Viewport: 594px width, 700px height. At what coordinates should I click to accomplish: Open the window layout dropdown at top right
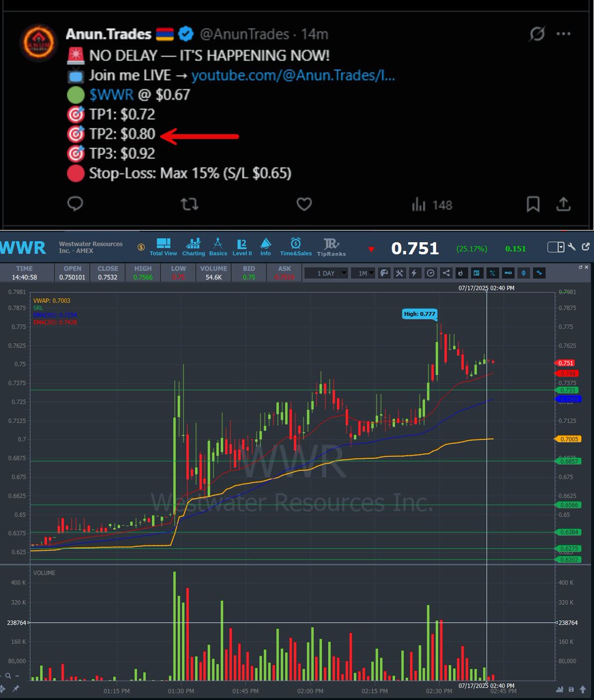[x=556, y=247]
